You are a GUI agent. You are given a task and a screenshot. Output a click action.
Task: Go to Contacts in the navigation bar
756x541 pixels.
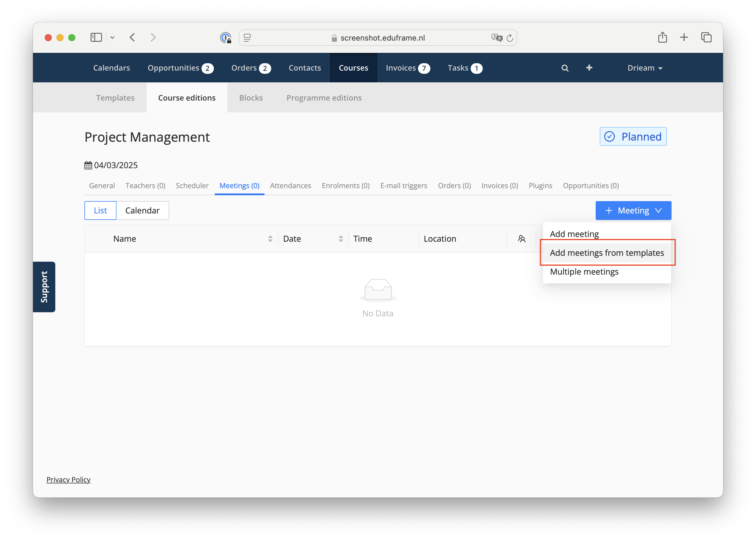(x=304, y=68)
